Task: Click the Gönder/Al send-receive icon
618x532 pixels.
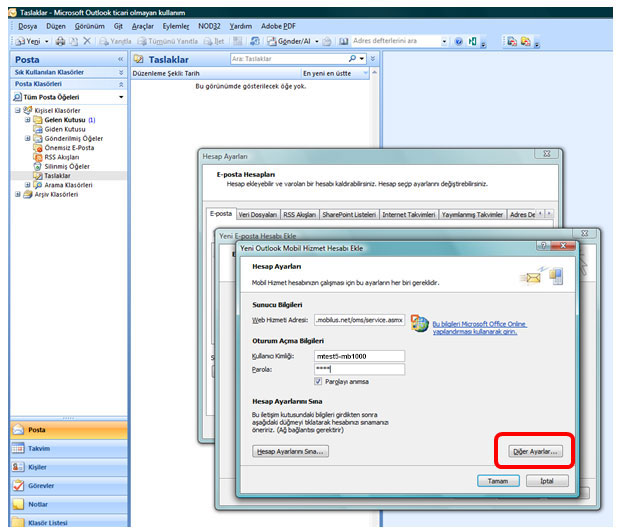Action: point(272,41)
